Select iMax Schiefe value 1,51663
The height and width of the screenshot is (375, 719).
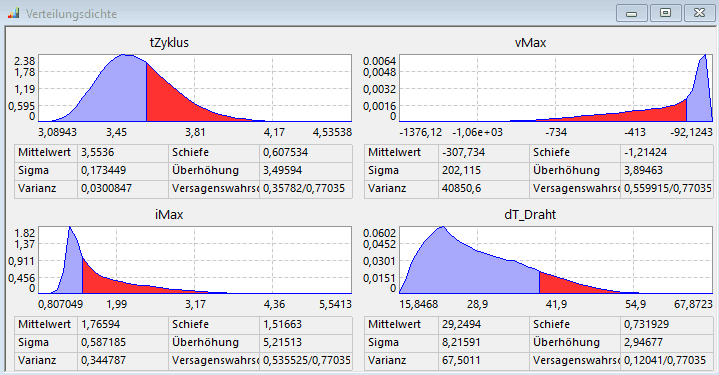[x=282, y=324]
